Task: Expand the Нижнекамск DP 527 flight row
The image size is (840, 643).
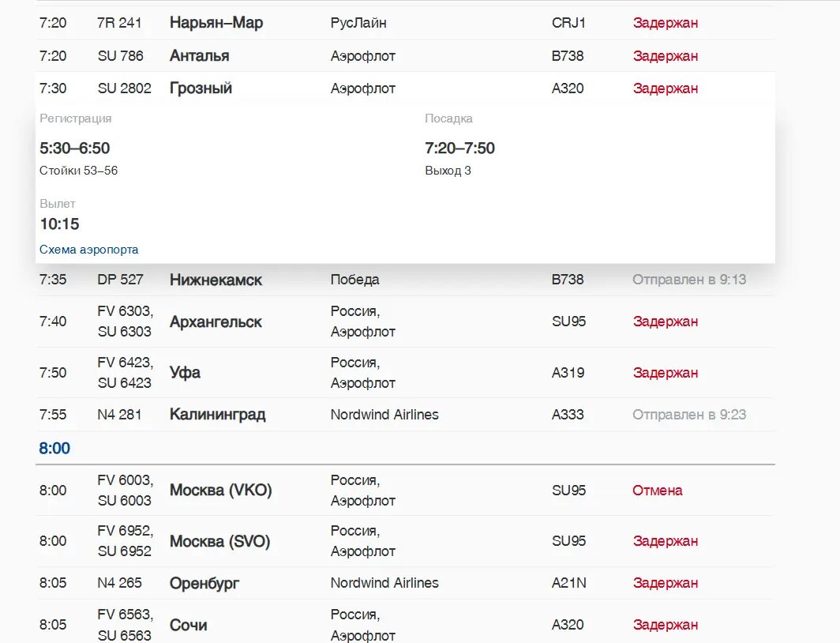Action: 216,280
